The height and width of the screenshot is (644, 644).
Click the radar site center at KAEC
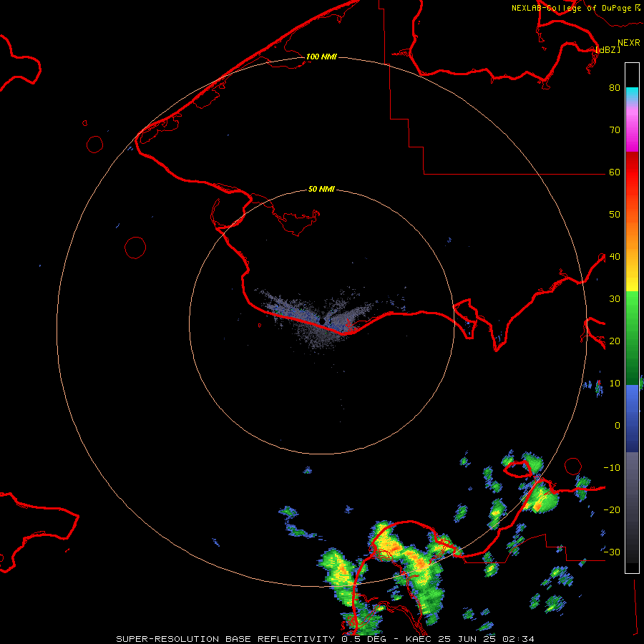tap(323, 321)
